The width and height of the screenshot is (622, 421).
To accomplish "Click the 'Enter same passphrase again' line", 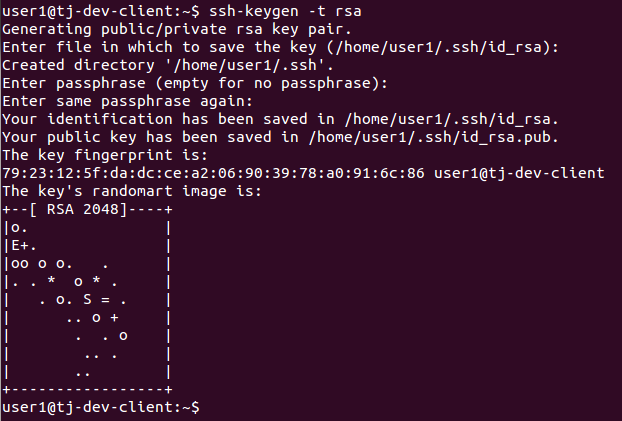I will point(127,102).
